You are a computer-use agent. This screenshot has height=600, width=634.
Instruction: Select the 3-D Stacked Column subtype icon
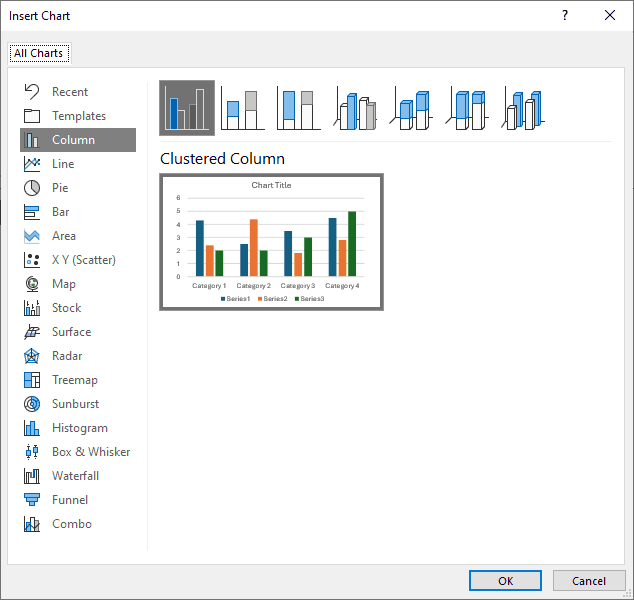click(411, 108)
